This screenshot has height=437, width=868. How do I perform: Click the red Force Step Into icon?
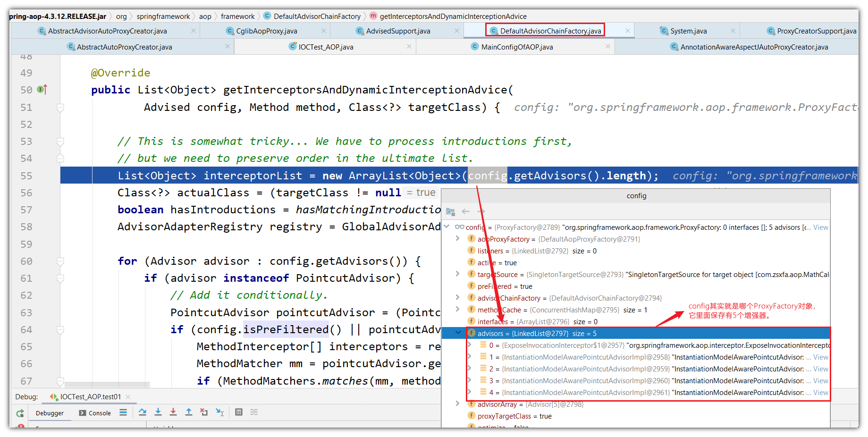click(173, 412)
